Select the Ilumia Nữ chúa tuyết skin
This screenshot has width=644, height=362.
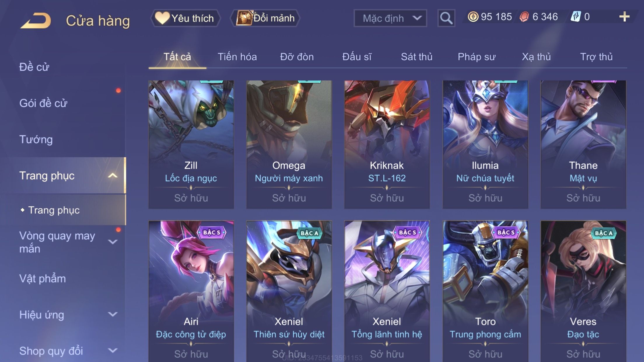(485, 144)
